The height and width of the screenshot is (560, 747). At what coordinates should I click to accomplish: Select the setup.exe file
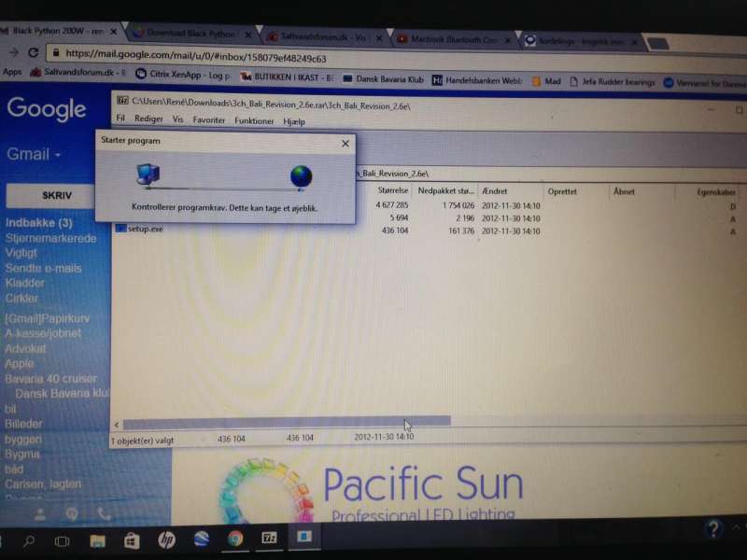(145, 229)
